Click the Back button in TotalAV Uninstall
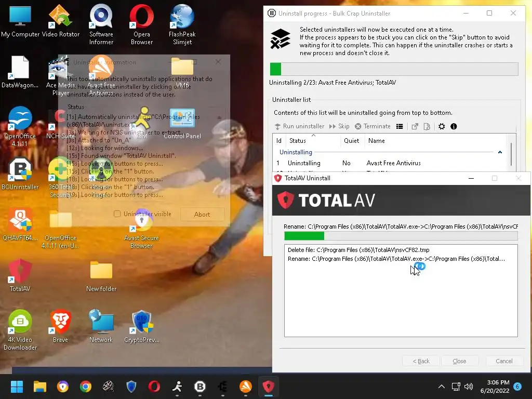This screenshot has height=399, width=532. tap(421, 361)
